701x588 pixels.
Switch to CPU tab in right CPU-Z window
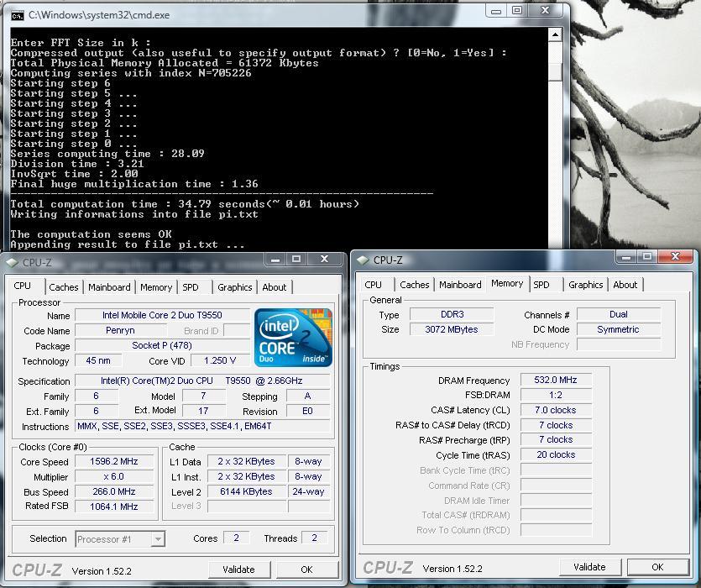pyautogui.click(x=373, y=285)
